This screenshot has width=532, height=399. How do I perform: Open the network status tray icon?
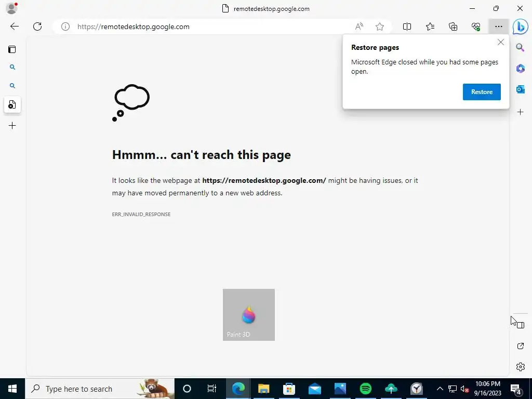point(453,389)
